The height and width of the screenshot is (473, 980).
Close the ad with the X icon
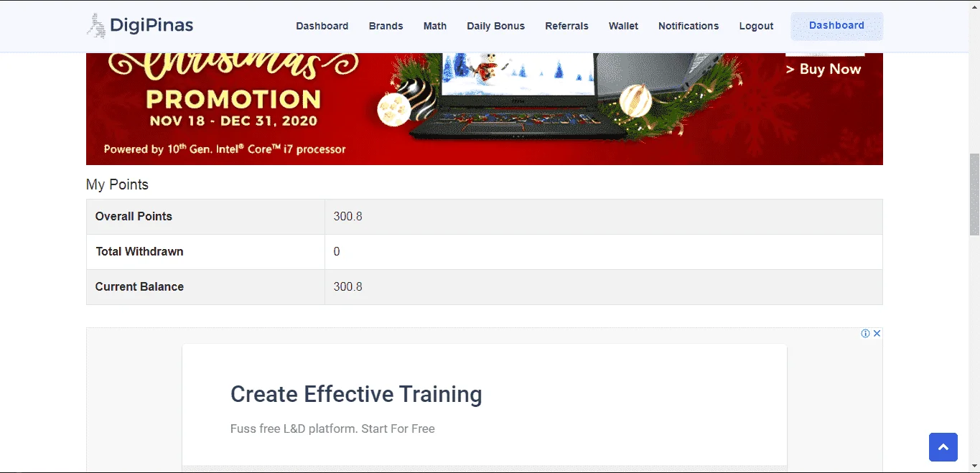[x=877, y=334]
